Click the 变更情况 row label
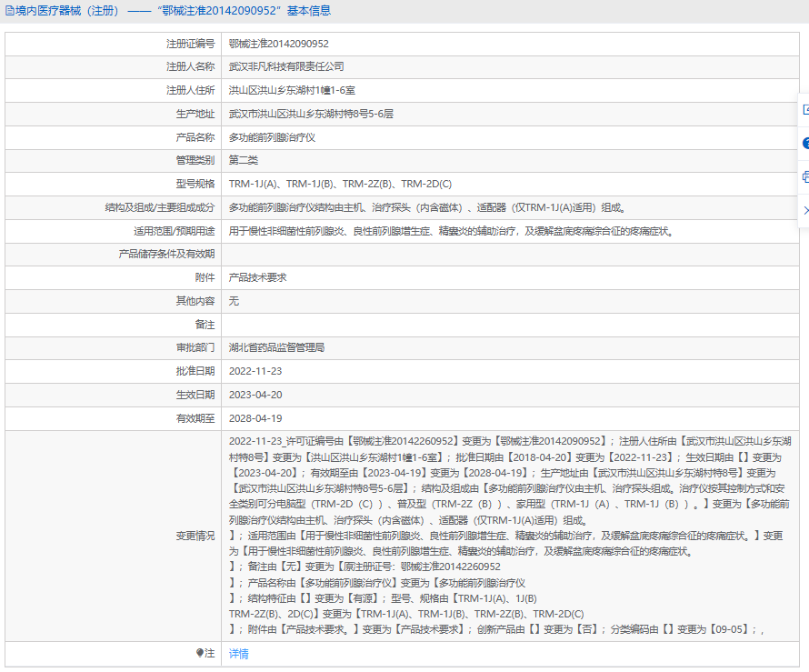The width and height of the screenshot is (809, 672). click(195, 536)
